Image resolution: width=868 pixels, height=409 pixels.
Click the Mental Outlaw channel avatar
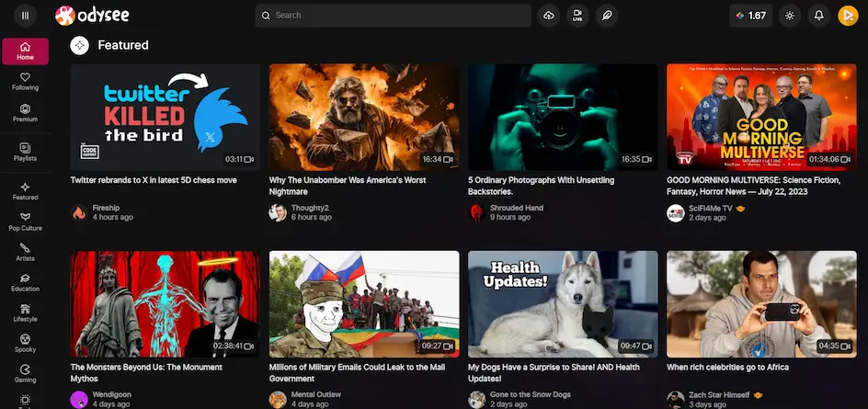point(278,399)
